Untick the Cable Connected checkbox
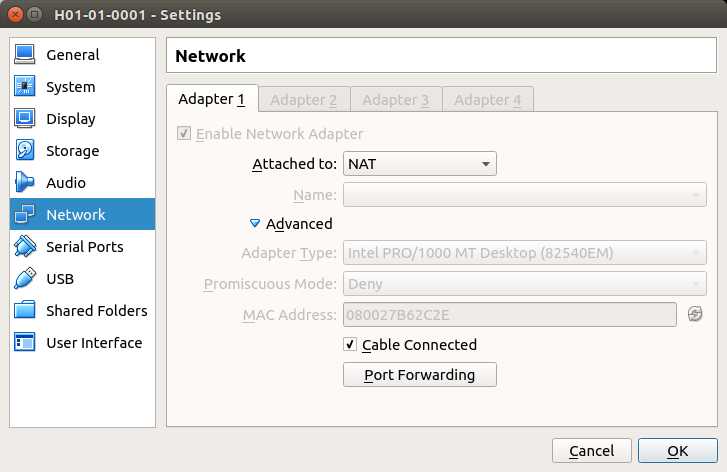 pos(350,344)
